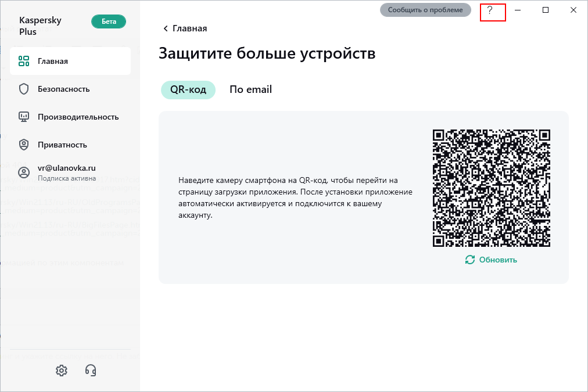Minimize the Kaspersky window
This screenshot has height=392, width=588.
(518, 10)
